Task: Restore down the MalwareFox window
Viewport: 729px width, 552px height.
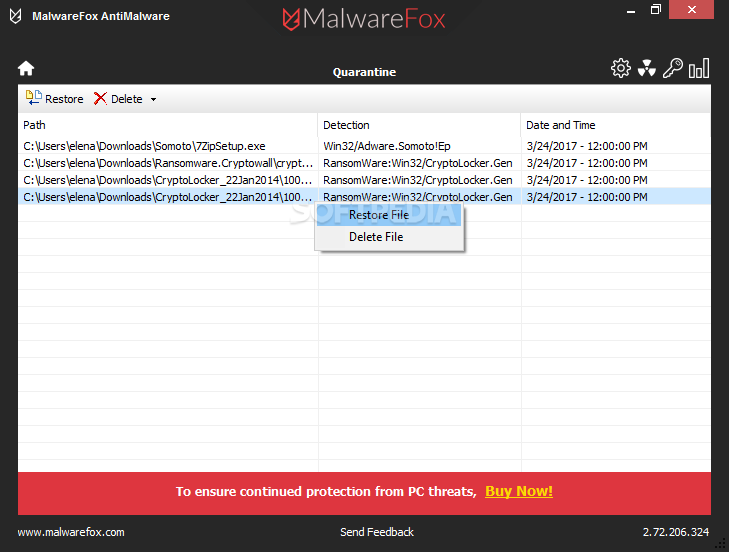Action: [x=656, y=9]
